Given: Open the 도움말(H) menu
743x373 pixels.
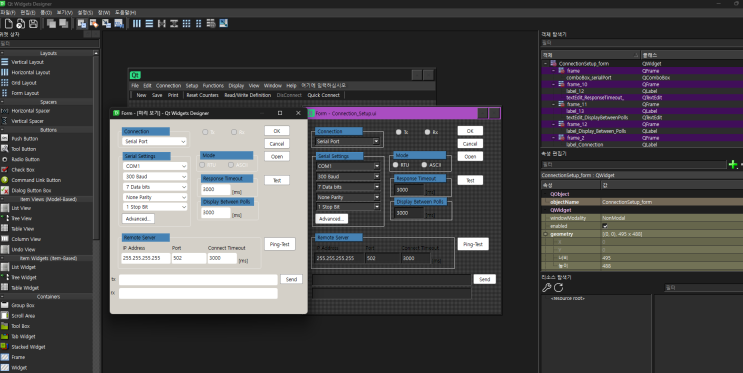Looking at the screenshot, I should 125,12.
